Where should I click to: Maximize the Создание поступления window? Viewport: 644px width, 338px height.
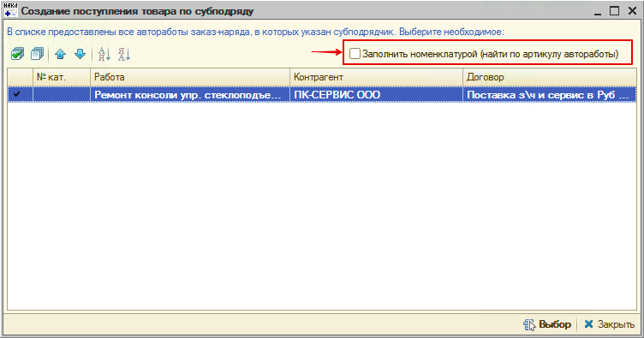(x=614, y=11)
